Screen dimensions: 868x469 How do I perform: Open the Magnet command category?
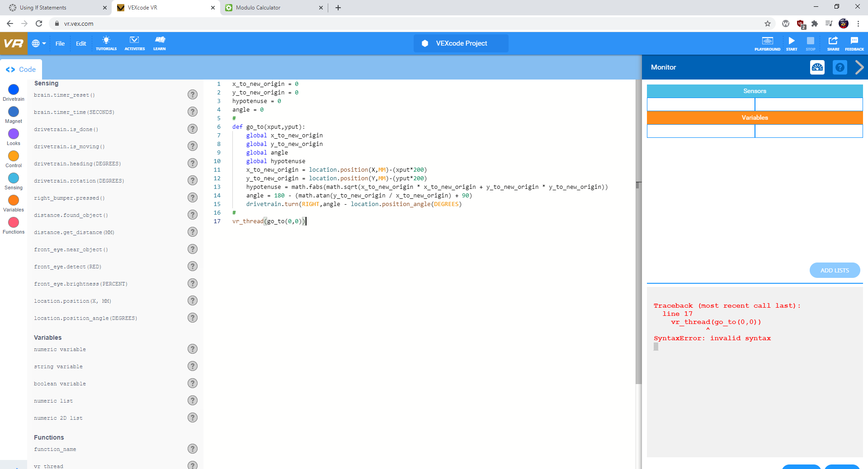click(x=13, y=112)
